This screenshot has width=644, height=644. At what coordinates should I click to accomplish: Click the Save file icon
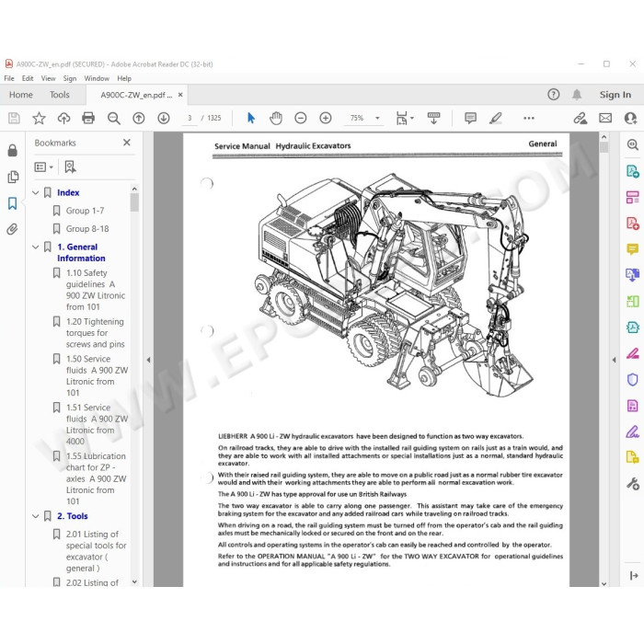(14, 119)
